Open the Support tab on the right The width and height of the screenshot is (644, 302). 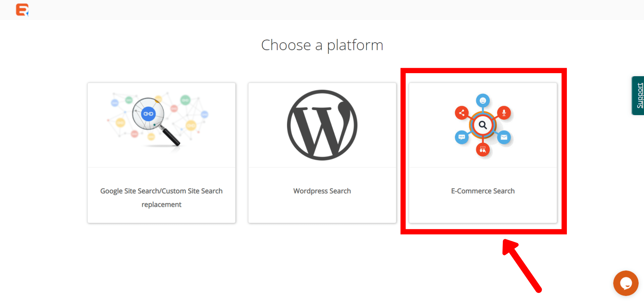pyautogui.click(x=639, y=96)
